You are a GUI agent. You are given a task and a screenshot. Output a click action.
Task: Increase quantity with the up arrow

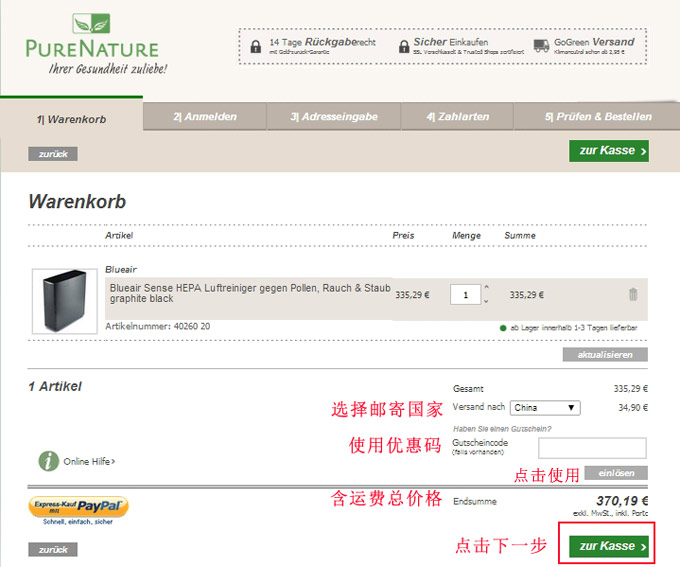tap(486, 287)
